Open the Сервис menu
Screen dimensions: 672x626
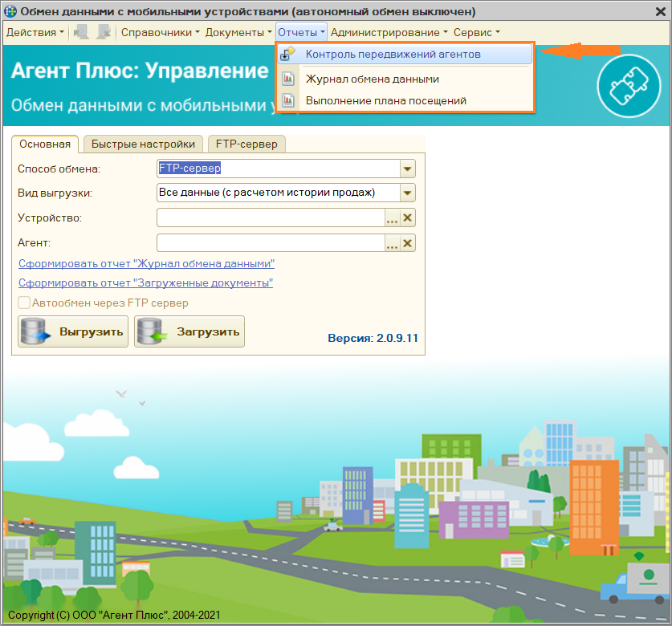click(x=477, y=33)
